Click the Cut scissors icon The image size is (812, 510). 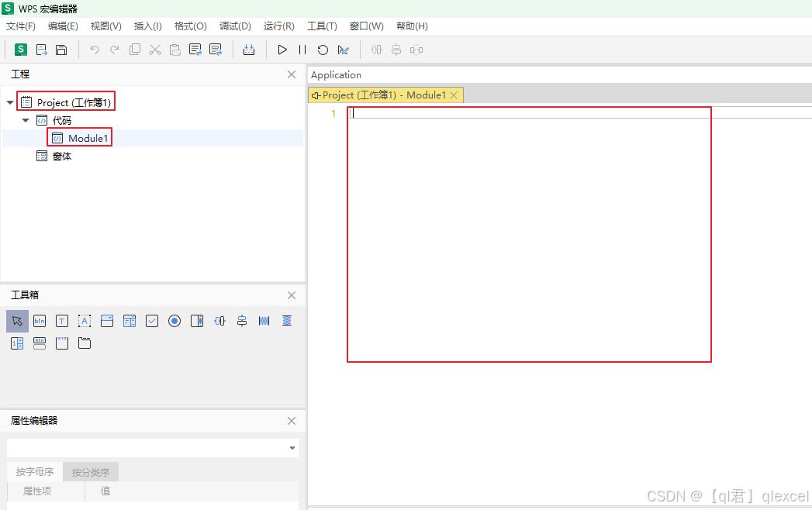pos(155,50)
